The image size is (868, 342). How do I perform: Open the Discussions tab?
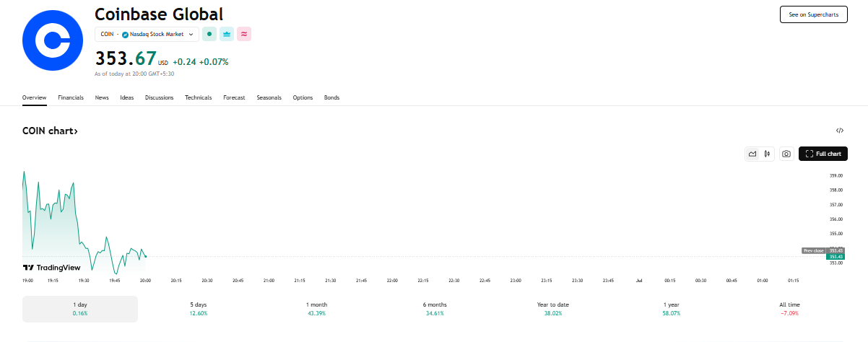pos(159,97)
